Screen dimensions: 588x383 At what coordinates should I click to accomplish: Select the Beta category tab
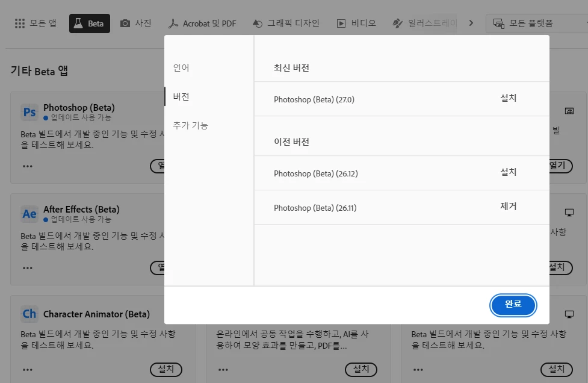click(90, 23)
